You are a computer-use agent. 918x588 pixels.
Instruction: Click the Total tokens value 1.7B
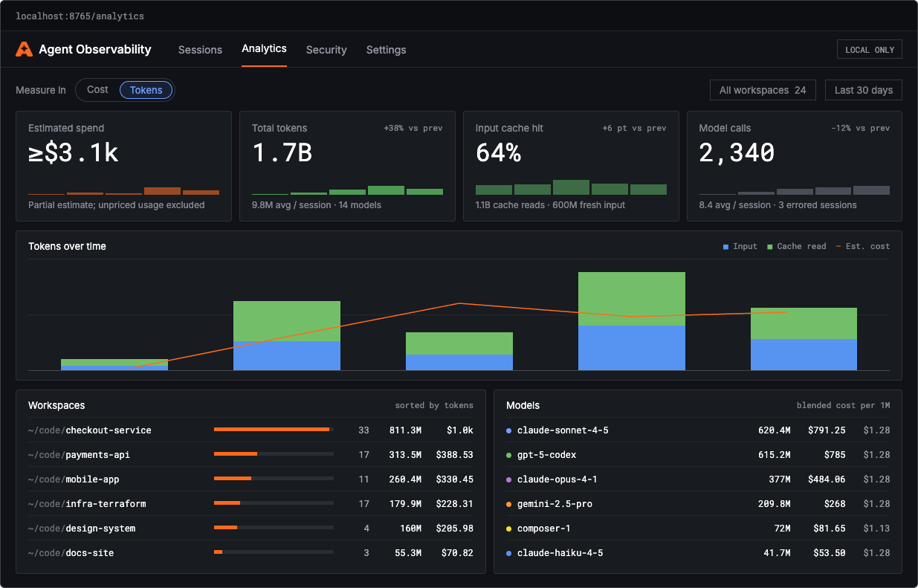pyautogui.click(x=282, y=153)
